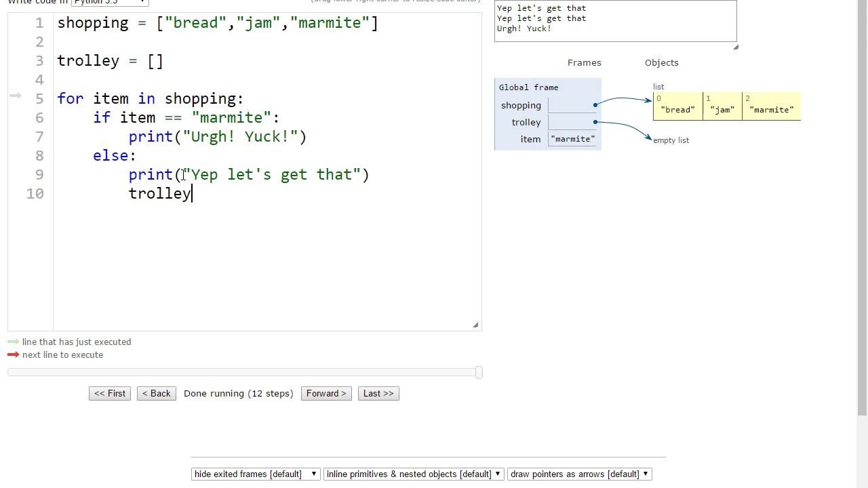This screenshot has width=868, height=488.
Task: Click the program output text box
Action: [615, 20]
